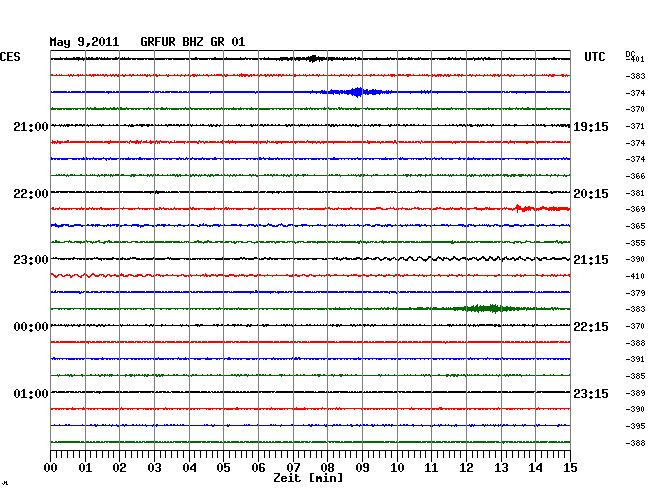Click minute '15' on the time axis
This screenshot has width=650, height=494.
coord(570,468)
